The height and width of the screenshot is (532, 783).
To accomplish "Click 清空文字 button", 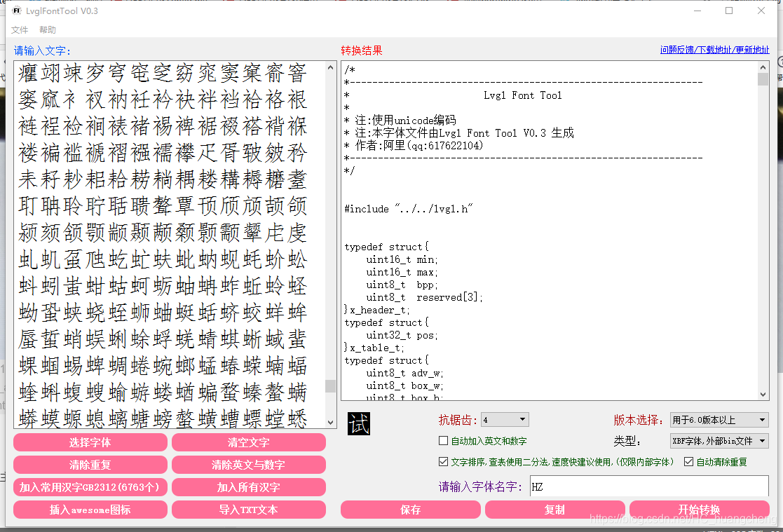I will [x=249, y=442].
